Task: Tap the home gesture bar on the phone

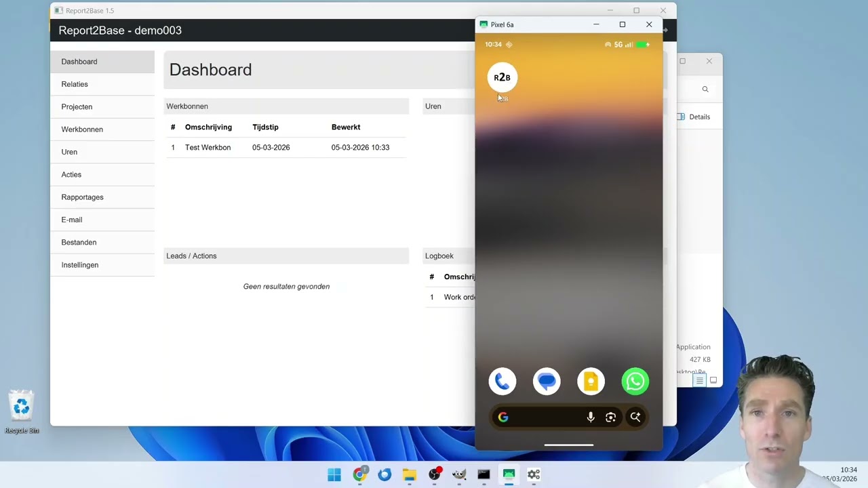Action: (569, 445)
